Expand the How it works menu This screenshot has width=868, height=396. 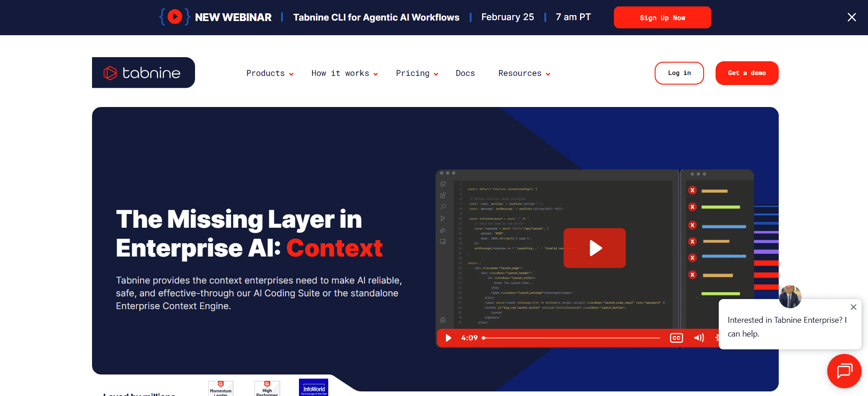point(345,73)
